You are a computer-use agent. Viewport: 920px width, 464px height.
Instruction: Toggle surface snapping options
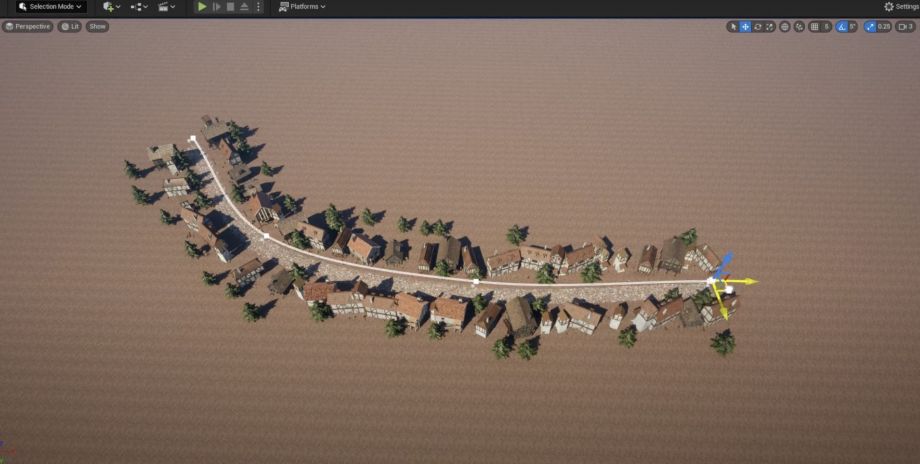pyautogui.click(x=799, y=26)
